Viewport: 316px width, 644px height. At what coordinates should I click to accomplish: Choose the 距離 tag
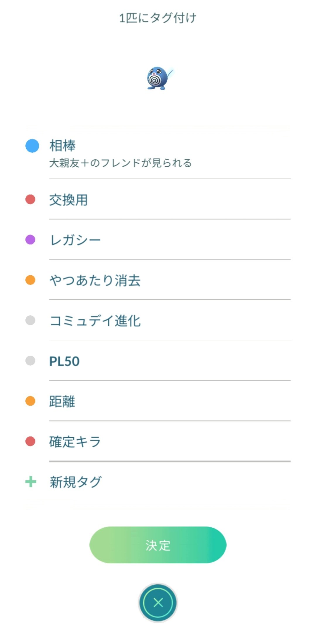pos(62,401)
